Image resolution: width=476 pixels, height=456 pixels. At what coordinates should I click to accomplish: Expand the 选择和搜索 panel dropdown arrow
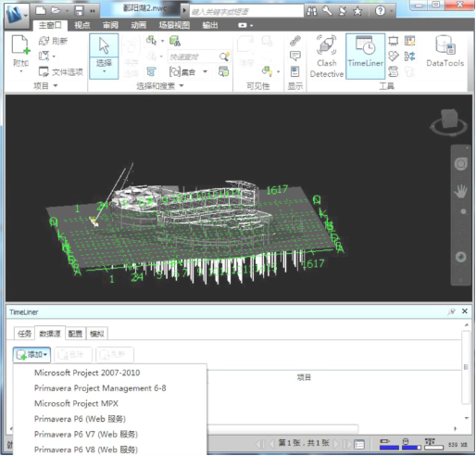pyautogui.click(x=182, y=85)
